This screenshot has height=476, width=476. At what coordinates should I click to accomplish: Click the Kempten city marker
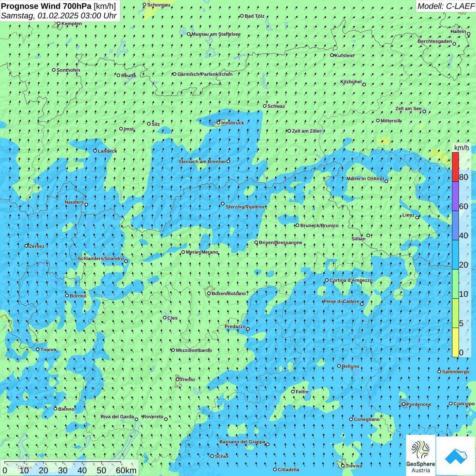(58, 23)
